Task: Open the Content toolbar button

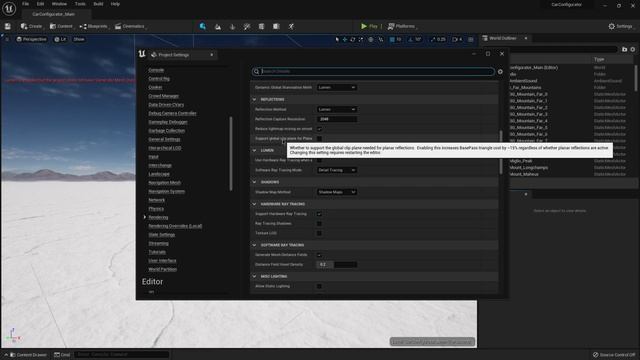Action: 61,27
